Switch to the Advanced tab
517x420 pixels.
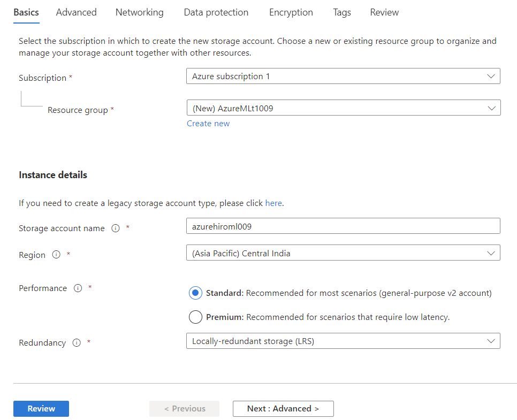76,12
